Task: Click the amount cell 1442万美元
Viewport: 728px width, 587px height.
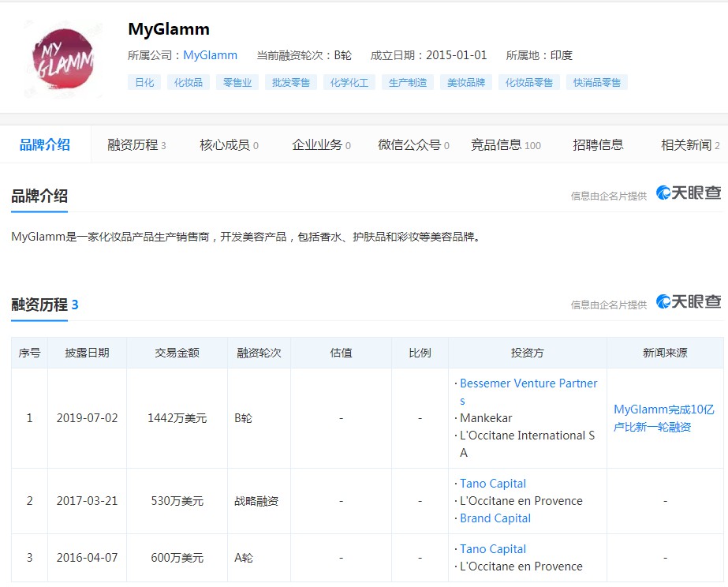Action: point(177,418)
